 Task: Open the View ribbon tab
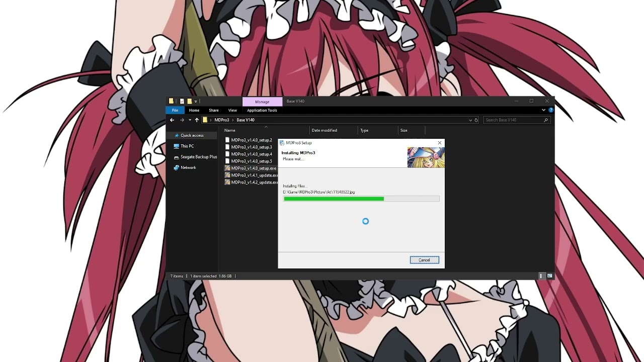(232, 110)
